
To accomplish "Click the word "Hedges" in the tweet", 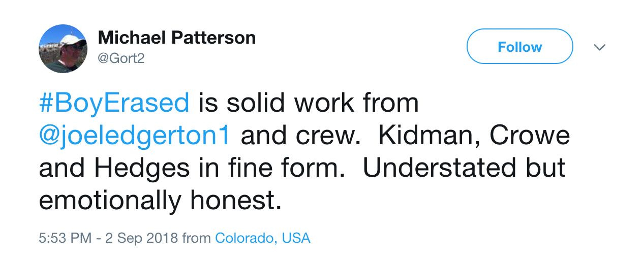I will [142, 168].
